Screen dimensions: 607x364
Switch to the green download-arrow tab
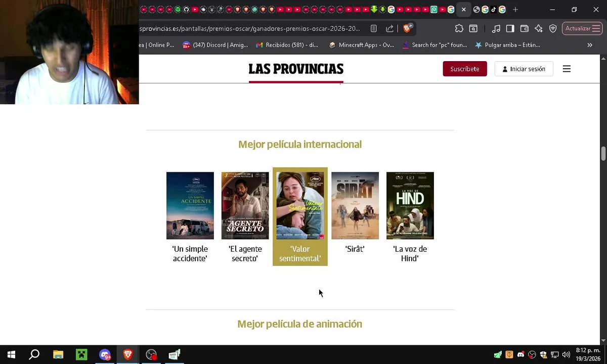(x=374, y=10)
